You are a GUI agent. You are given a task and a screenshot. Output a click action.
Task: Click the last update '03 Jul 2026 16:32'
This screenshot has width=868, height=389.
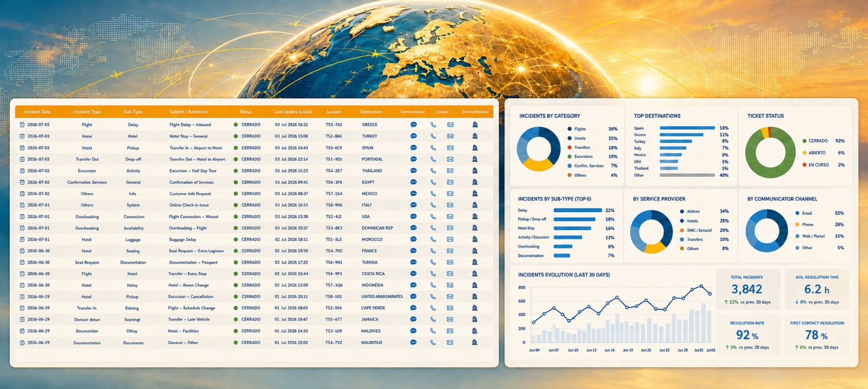pos(291,125)
